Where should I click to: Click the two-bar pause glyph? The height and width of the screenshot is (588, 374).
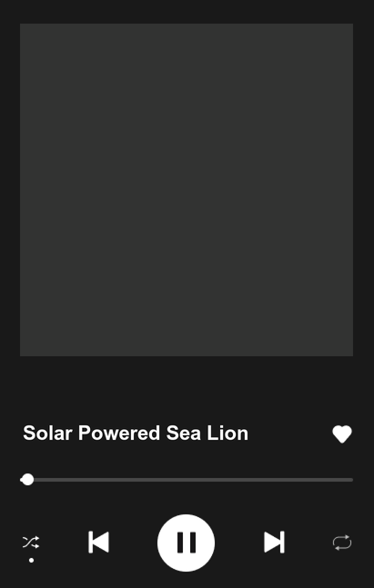click(187, 543)
